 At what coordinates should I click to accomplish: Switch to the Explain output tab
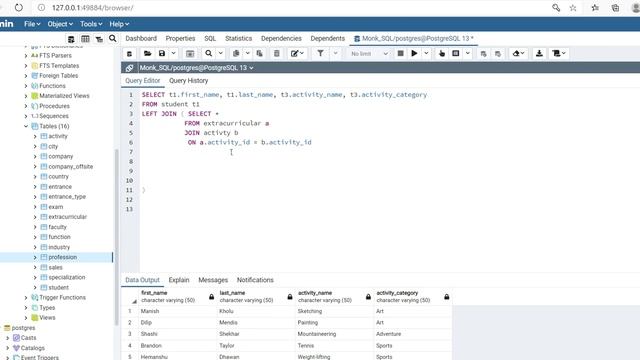[x=179, y=280]
